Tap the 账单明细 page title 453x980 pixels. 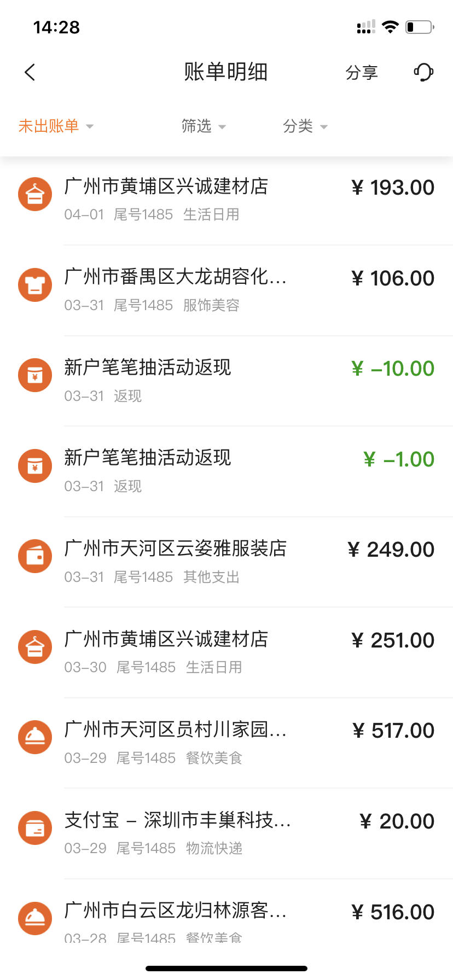[225, 72]
